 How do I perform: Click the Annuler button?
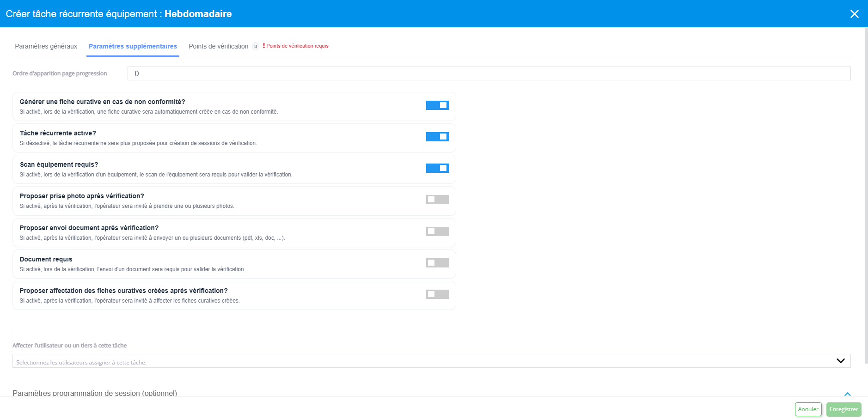tap(808, 409)
